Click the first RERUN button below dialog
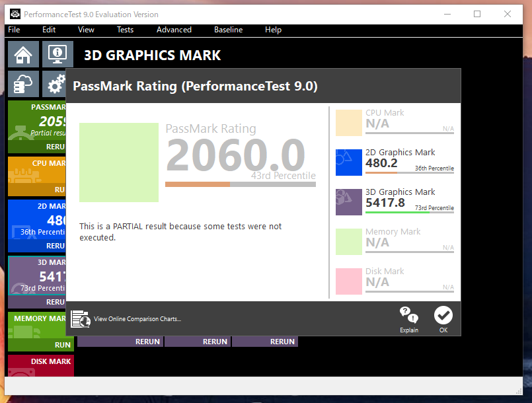Viewport: 532px width, 403px height. coord(120,342)
